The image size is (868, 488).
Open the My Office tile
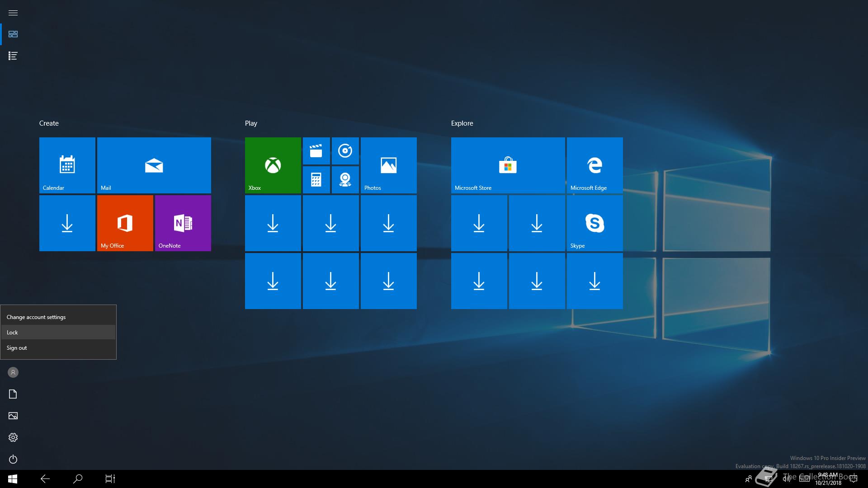tap(125, 223)
